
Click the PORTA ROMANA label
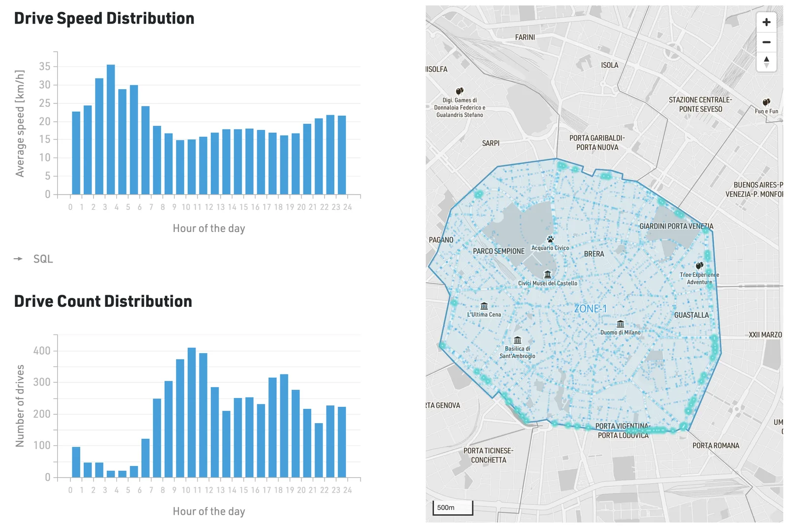tap(716, 446)
